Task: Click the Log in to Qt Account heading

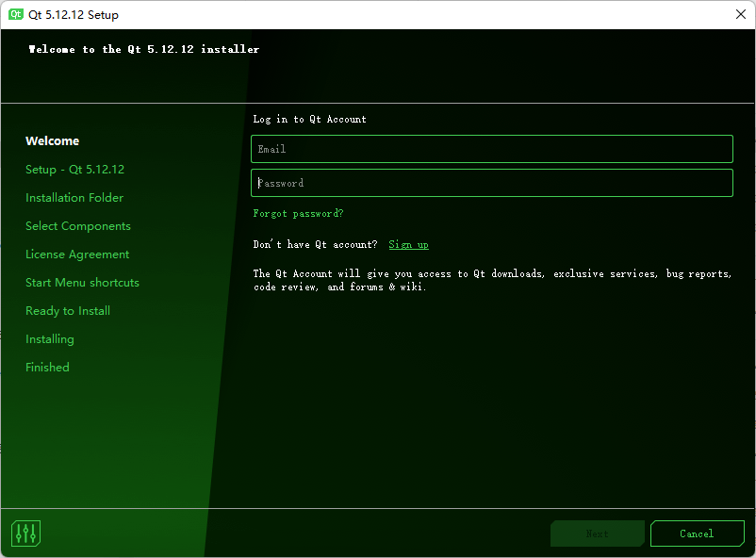Action: point(311,119)
